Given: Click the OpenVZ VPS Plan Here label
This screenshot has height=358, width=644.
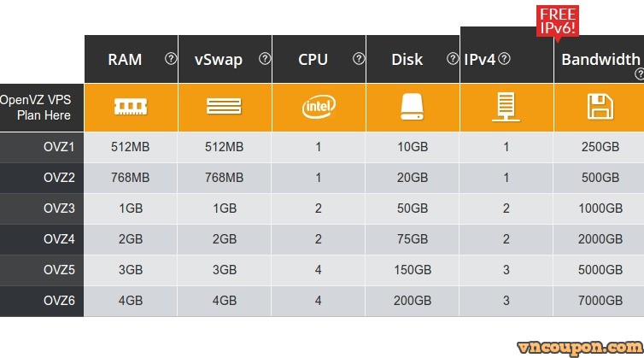Looking at the screenshot, I should [36, 108].
